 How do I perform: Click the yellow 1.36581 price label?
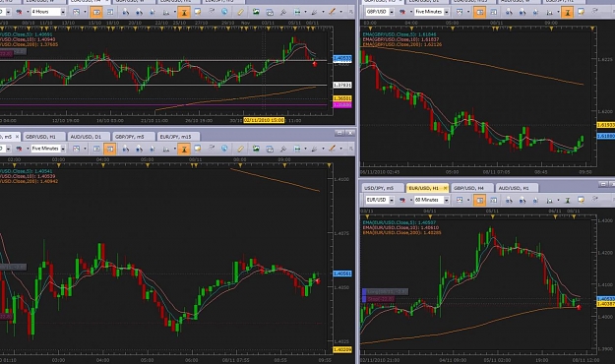342,98
